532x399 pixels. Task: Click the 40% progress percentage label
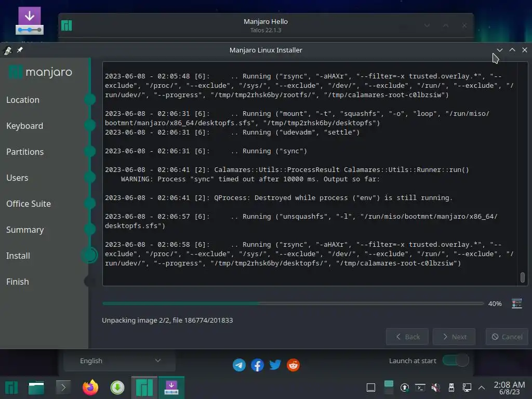click(495, 303)
